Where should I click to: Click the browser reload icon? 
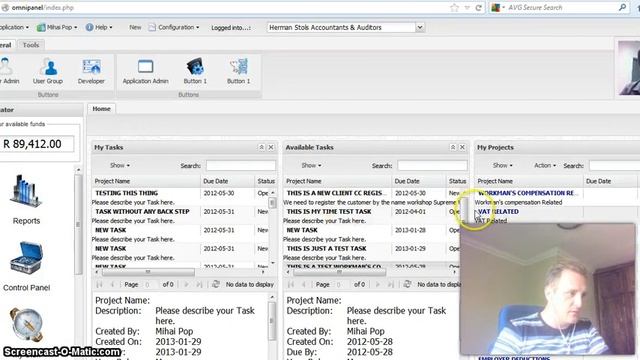coord(478,7)
